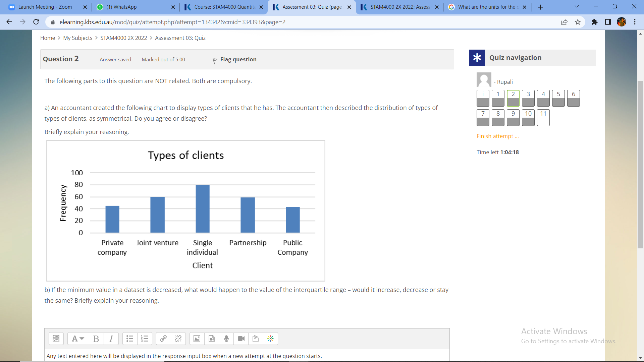Toggle bold formatting in editor toolbar

coord(96,339)
